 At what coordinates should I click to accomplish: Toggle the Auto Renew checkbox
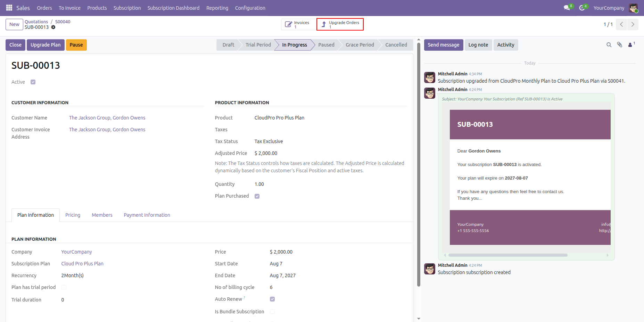click(x=272, y=299)
